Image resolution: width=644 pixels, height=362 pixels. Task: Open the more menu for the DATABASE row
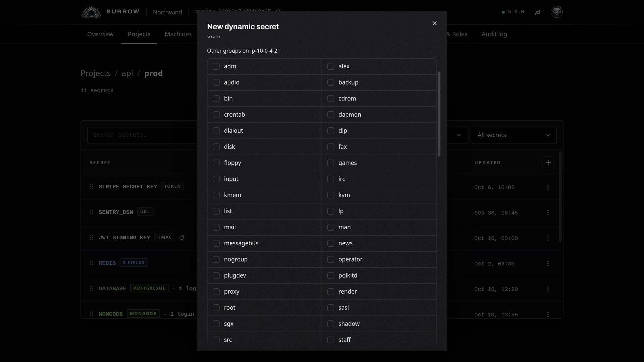[x=548, y=289]
